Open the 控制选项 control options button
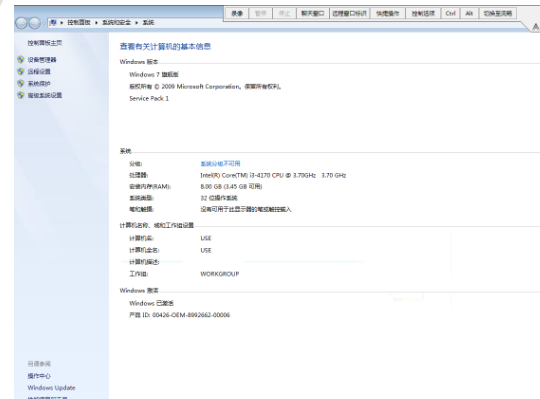The width and height of the screenshot is (540, 399). pos(423,13)
